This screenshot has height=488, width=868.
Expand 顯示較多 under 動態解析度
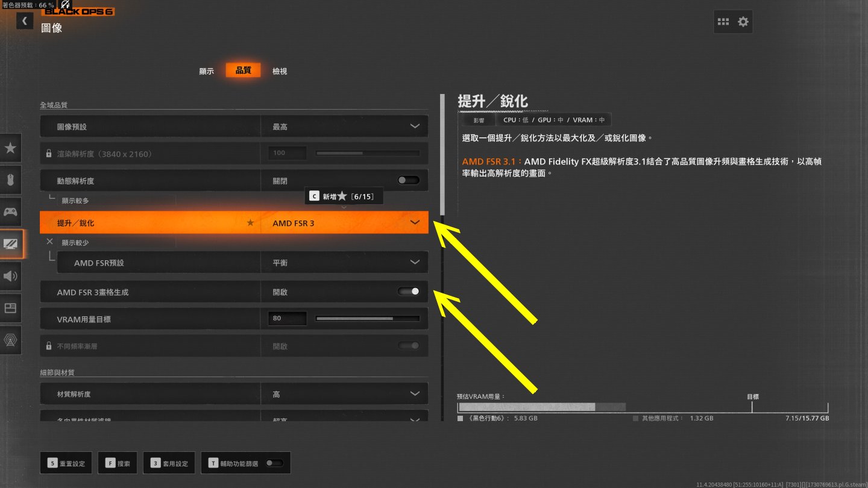pos(75,201)
